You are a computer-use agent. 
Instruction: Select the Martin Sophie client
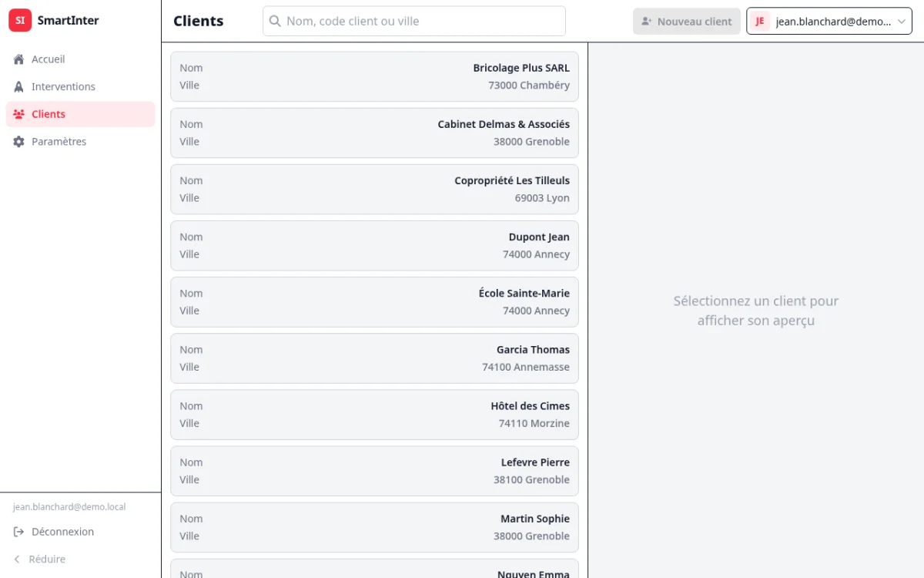pyautogui.click(x=374, y=526)
